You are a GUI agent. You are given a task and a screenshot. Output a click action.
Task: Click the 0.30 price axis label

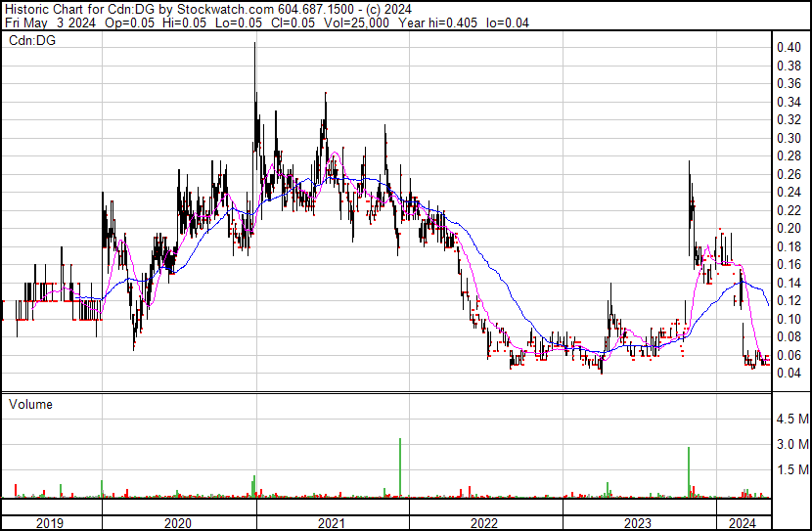(x=789, y=138)
